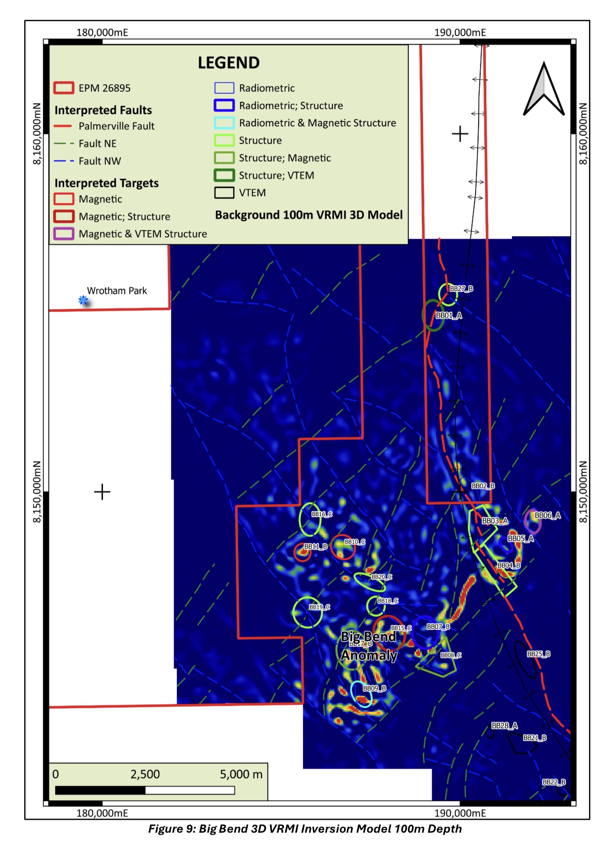The width and height of the screenshot is (616, 852).
Task: Click the scale bar at bottom left
Action: click(x=145, y=790)
